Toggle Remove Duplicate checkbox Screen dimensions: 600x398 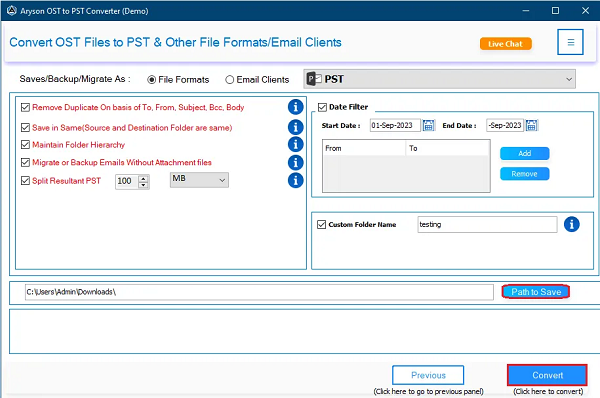(25, 107)
